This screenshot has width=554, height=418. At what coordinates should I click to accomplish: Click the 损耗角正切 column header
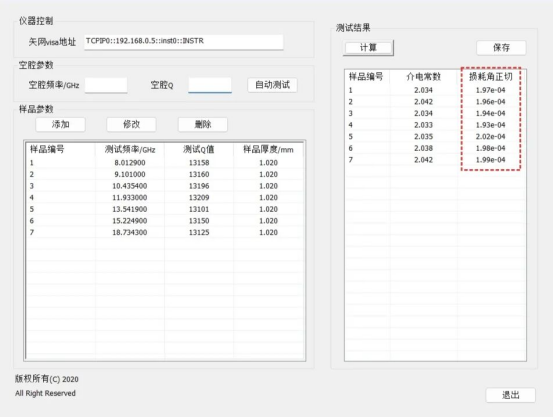point(490,77)
